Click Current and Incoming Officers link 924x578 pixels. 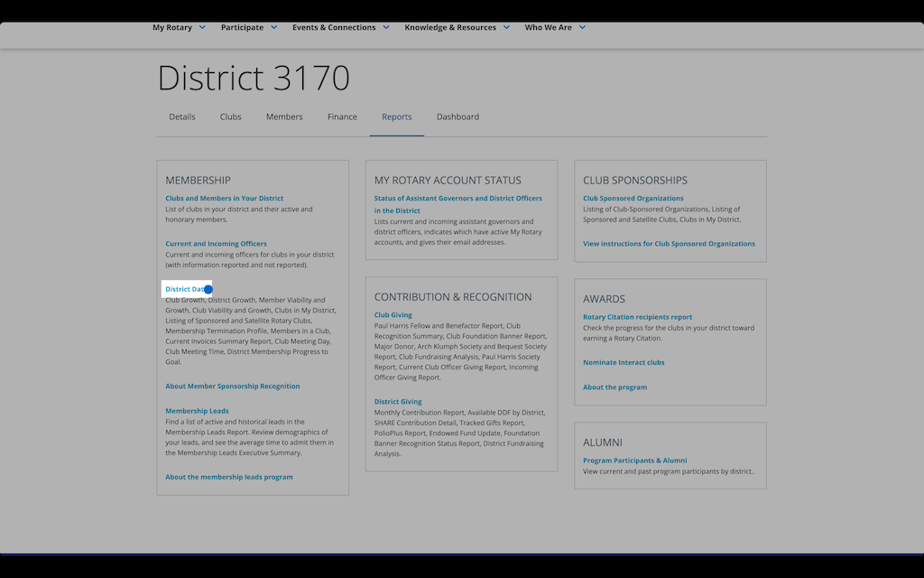pos(216,244)
